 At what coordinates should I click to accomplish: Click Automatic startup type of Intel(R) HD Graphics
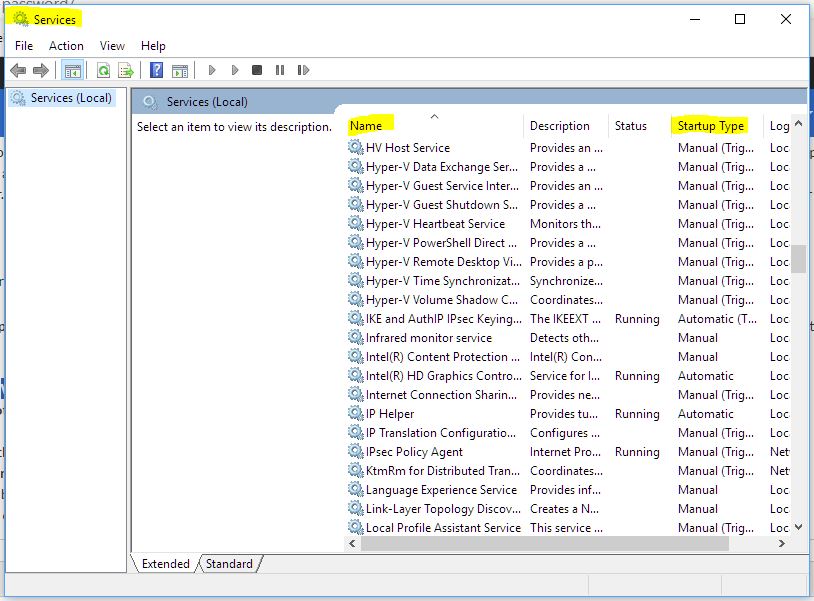coord(706,376)
